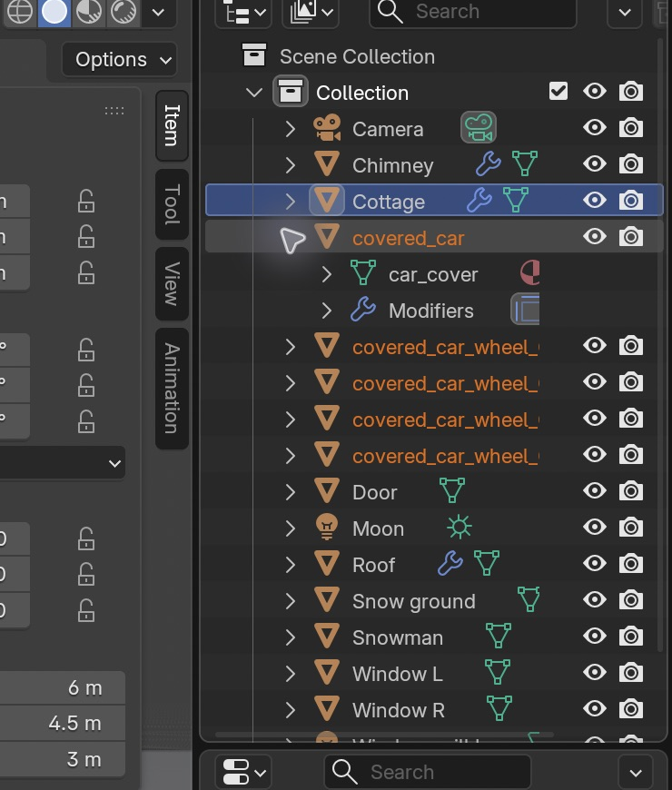Click Cottage mesh data icon
The width and height of the screenshot is (672, 790).
515,200
